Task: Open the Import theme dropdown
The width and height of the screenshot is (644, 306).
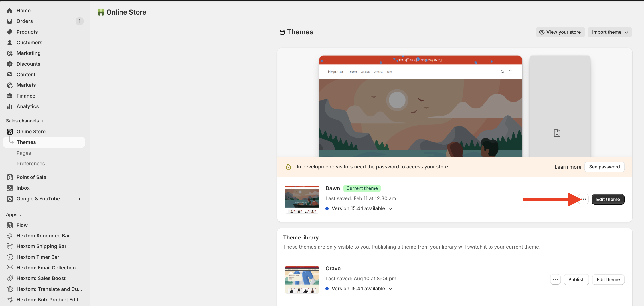Action: (610, 32)
